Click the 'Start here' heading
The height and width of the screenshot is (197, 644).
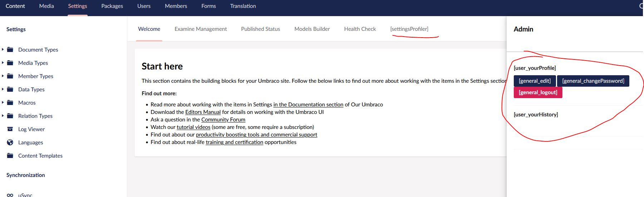point(162,66)
